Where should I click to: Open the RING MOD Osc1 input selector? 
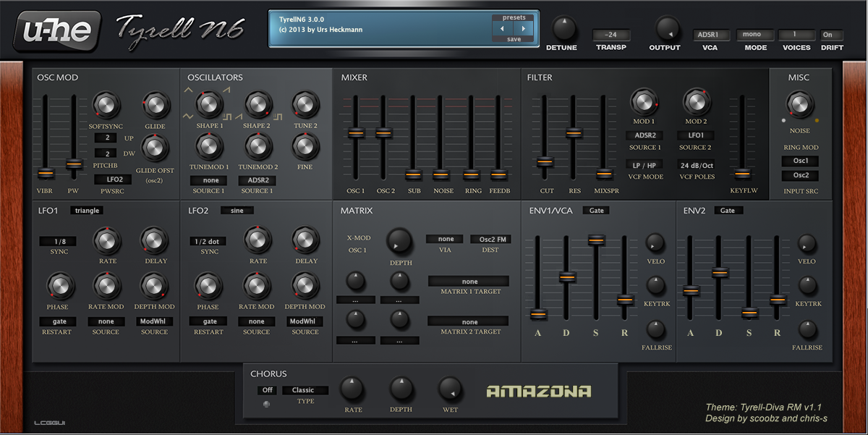coord(800,161)
